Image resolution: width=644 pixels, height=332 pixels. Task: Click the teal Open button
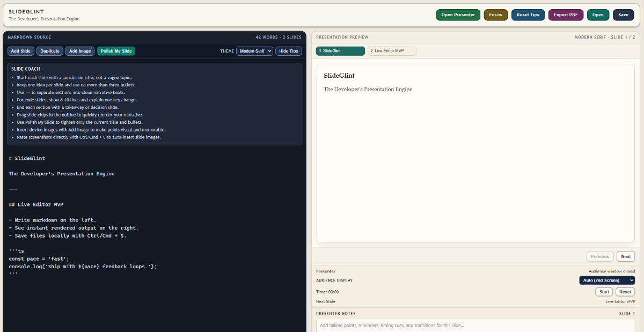[598, 15]
